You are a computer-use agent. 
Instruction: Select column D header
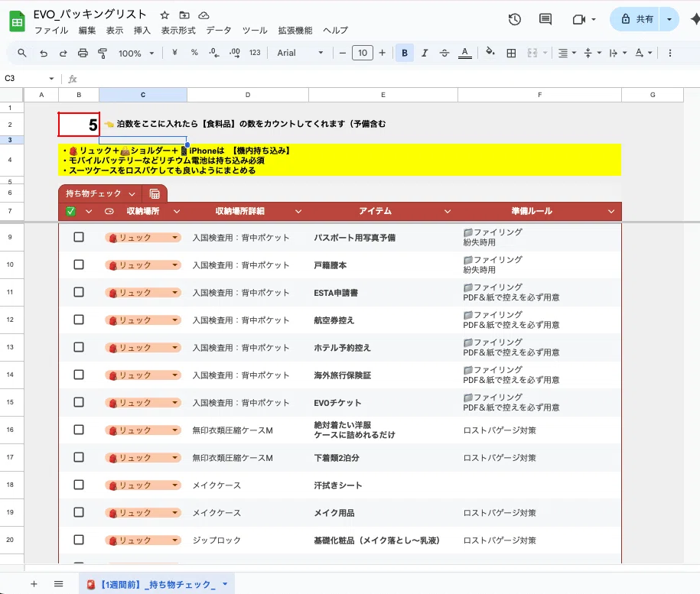coord(248,95)
